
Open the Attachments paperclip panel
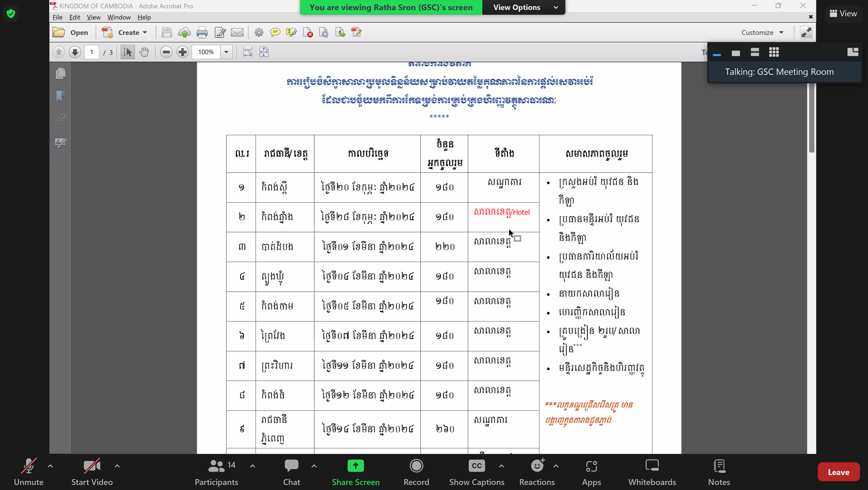(x=61, y=119)
